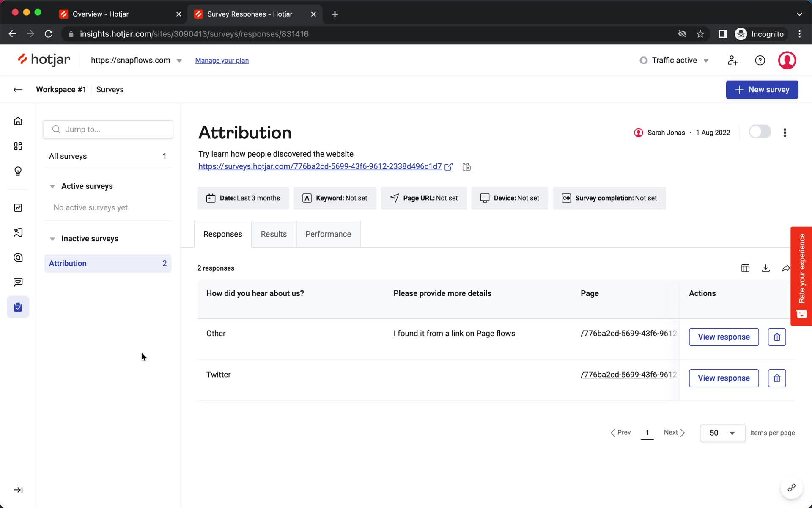Open the Highlights lightbulb icon in sidebar
Screen dimensions: 812x508
(x=18, y=171)
